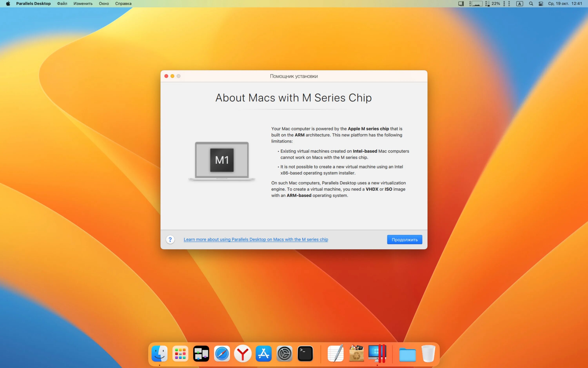The image size is (588, 368).
Task: Open TextEdit notepad icon in Dock
Action: pos(336,353)
